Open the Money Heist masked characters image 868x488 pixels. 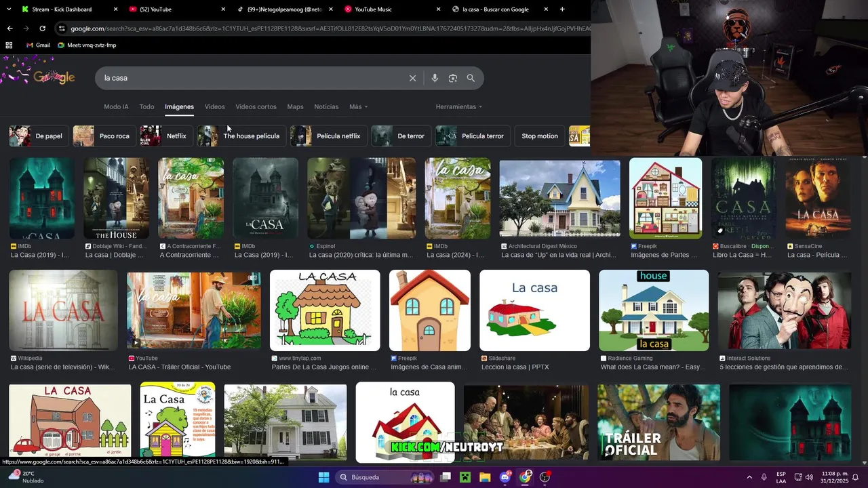[x=785, y=310]
